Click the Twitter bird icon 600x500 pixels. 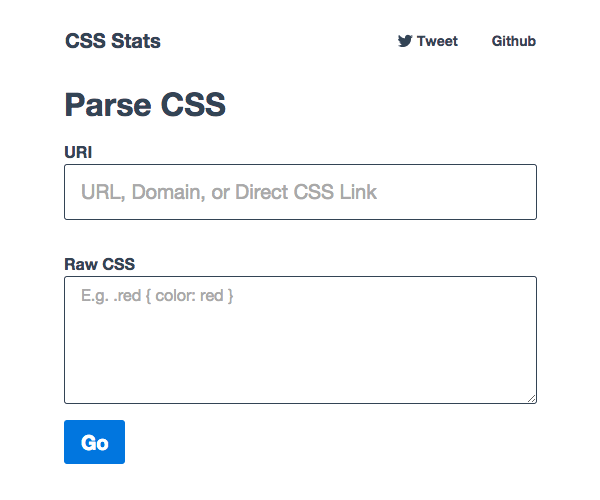pyautogui.click(x=405, y=41)
